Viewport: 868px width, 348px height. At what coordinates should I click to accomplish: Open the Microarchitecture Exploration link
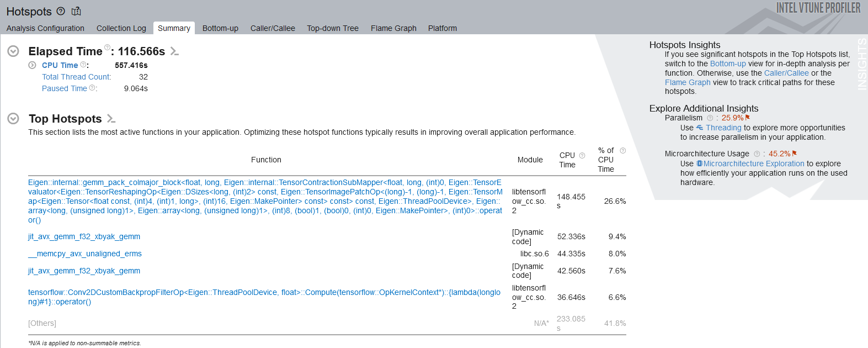754,164
